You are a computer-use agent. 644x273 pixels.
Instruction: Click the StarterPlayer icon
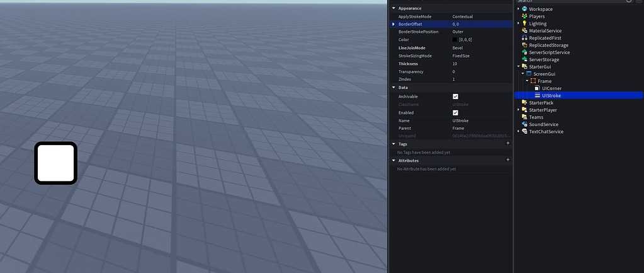[x=524, y=110]
